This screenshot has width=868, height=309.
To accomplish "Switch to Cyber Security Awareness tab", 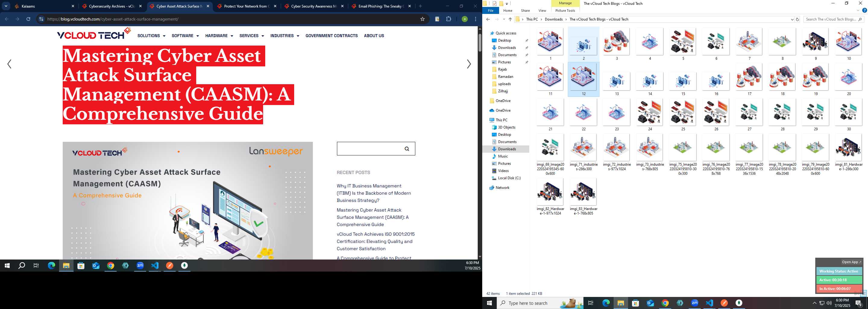I will (x=314, y=6).
